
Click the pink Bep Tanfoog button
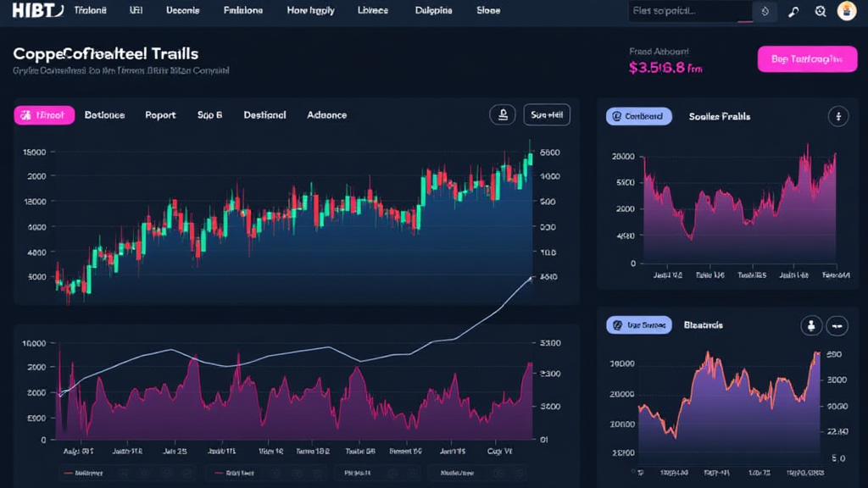pyautogui.click(x=806, y=59)
